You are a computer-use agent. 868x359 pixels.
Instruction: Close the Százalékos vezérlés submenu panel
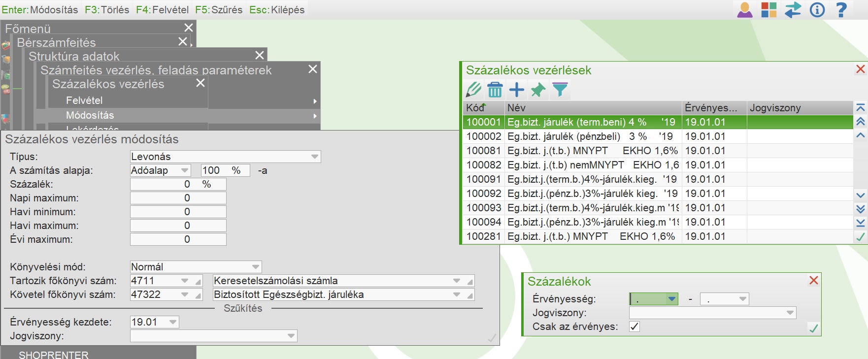coord(200,83)
